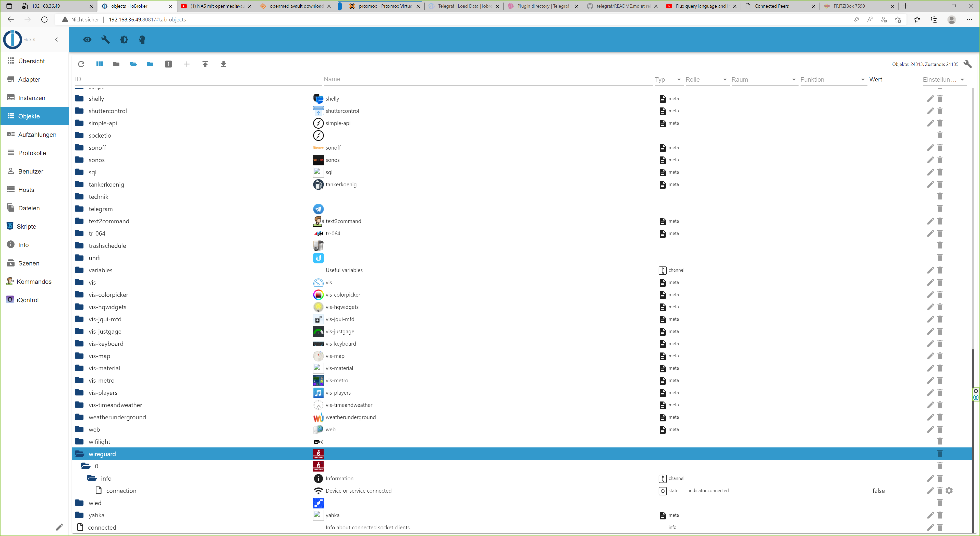The width and height of the screenshot is (980, 536).
Task: Collapse the sidebar with chevron arrow
Action: [x=56, y=40]
